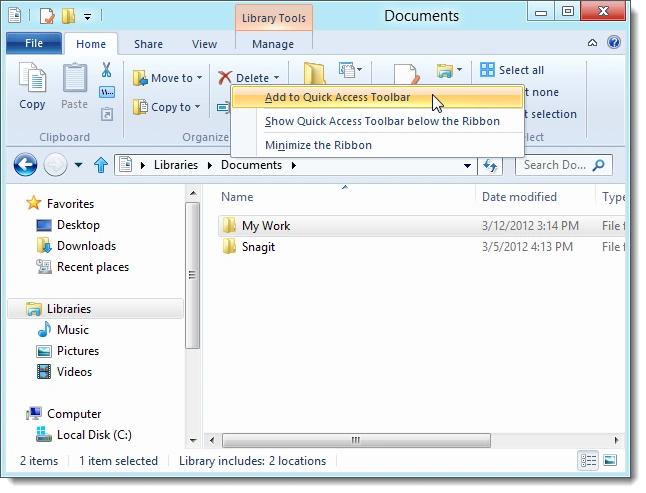Switch to Large icons view in status bar
Viewport: 646px width, 493px height.
click(610, 460)
